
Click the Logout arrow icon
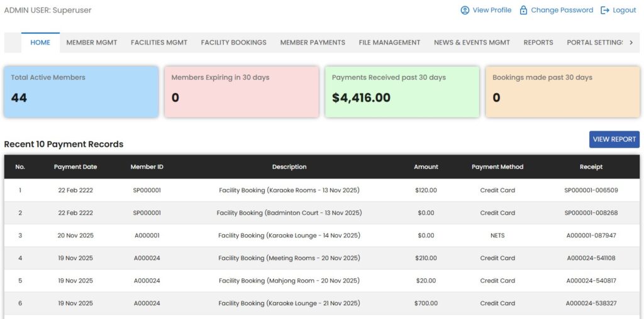coord(605,10)
